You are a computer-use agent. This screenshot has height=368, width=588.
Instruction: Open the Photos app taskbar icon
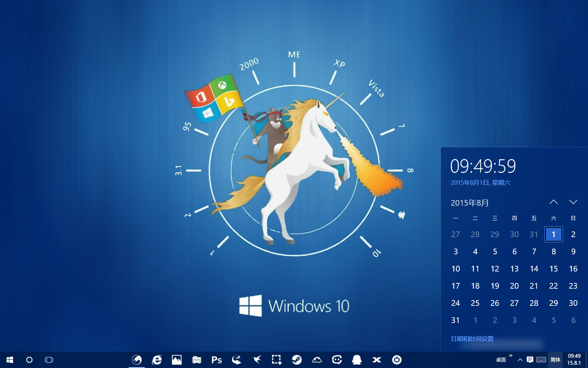tap(177, 360)
